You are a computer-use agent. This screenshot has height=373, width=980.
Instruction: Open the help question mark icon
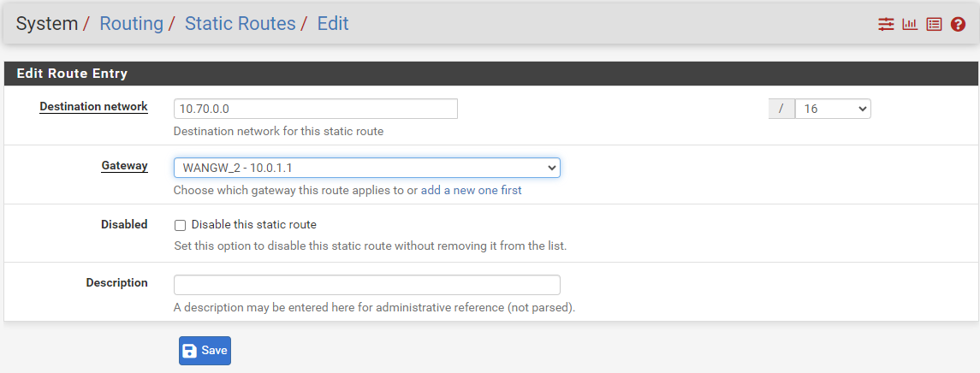(958, 24)
